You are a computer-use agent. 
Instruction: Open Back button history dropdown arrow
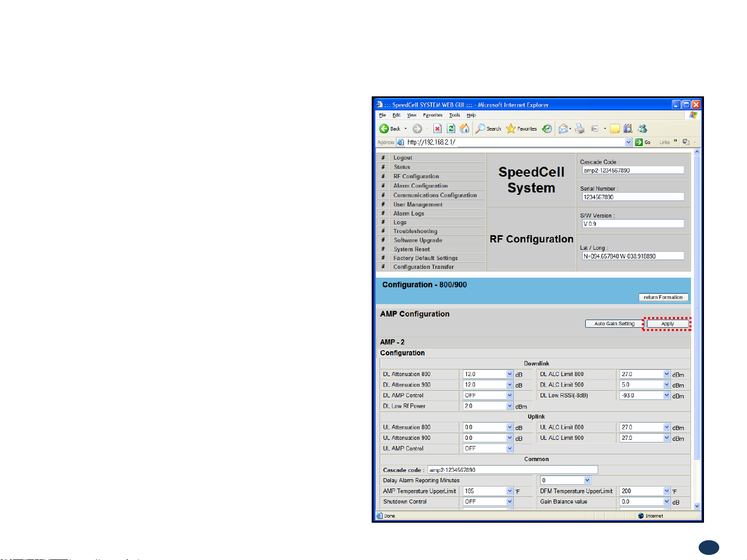(405, 128)
